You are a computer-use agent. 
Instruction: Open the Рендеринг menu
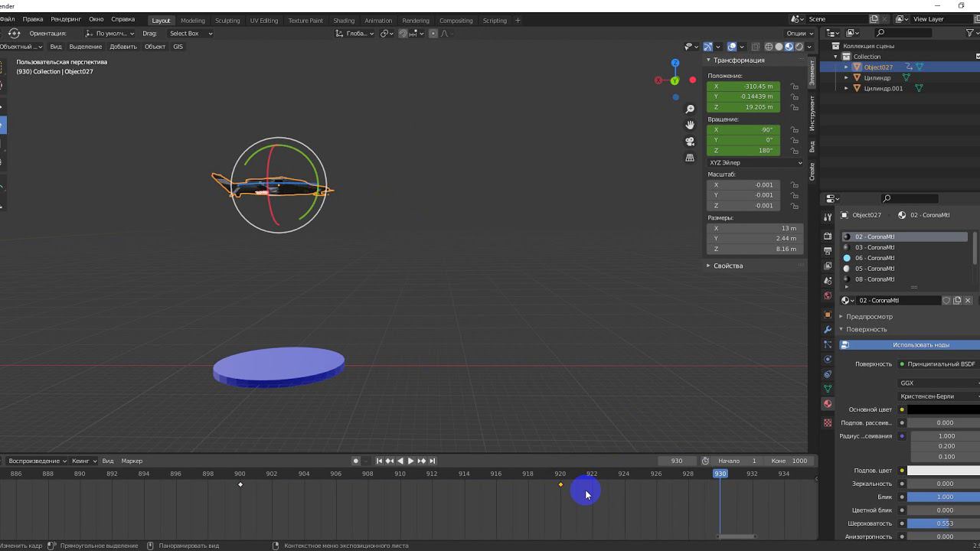(66, 19)
